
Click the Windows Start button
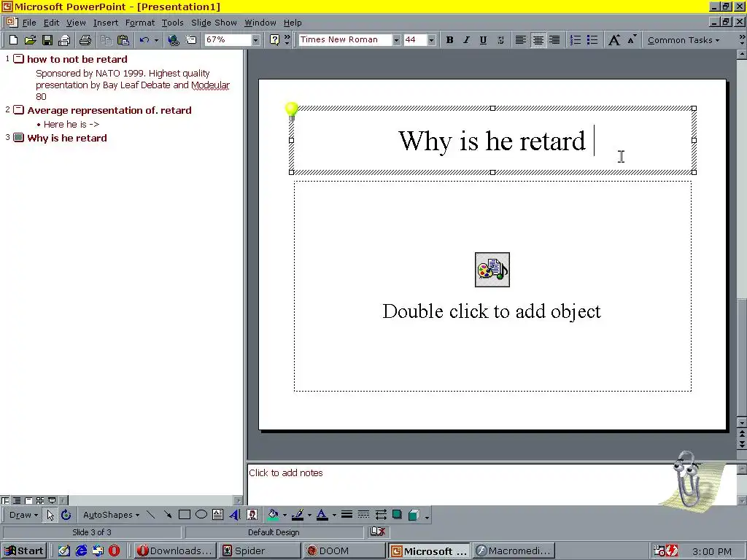[25, 551]
